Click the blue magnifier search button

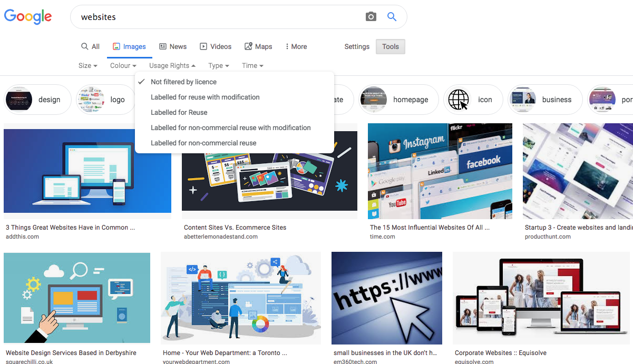click(392, 17)
